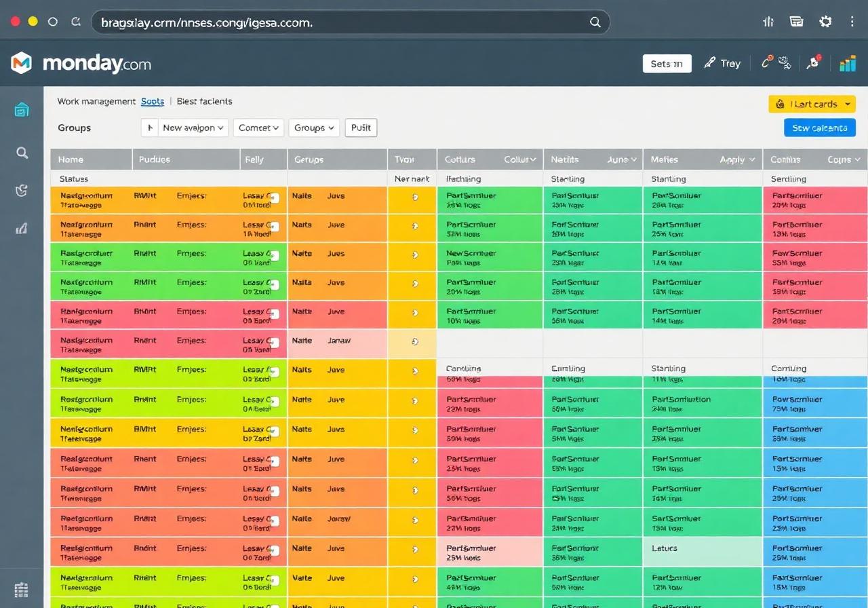Image resolution: width=868 pixels, height=608 pixels.
Task: Tick the checkbox in the coral Janaw row
Action: tap(274, 521)
